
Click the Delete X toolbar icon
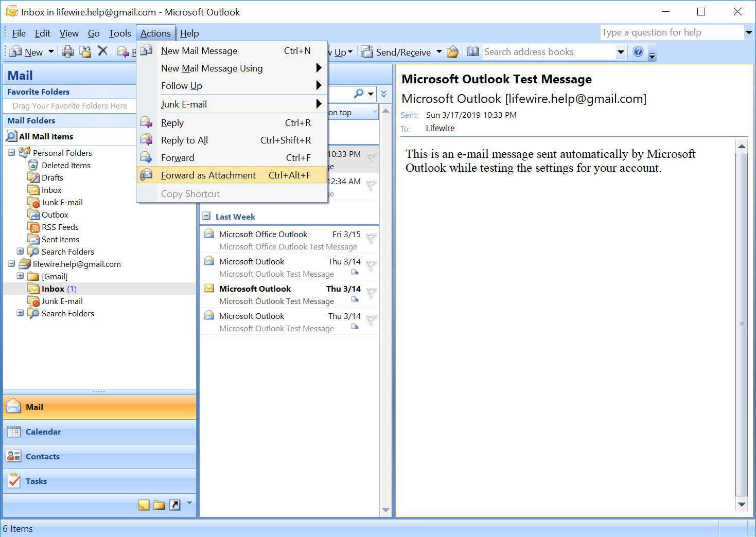(102, 51)
